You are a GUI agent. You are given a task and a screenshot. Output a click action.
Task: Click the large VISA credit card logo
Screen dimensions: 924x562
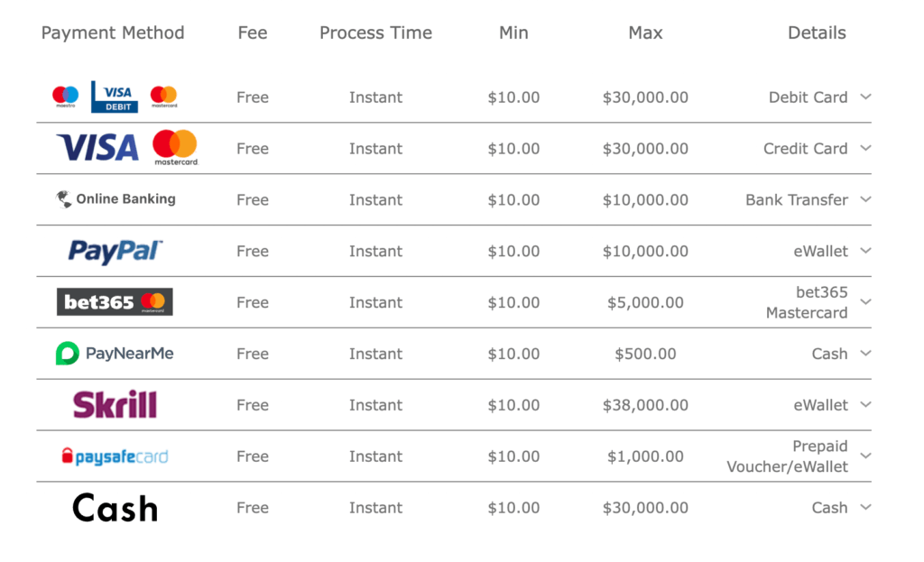(97, 147)
